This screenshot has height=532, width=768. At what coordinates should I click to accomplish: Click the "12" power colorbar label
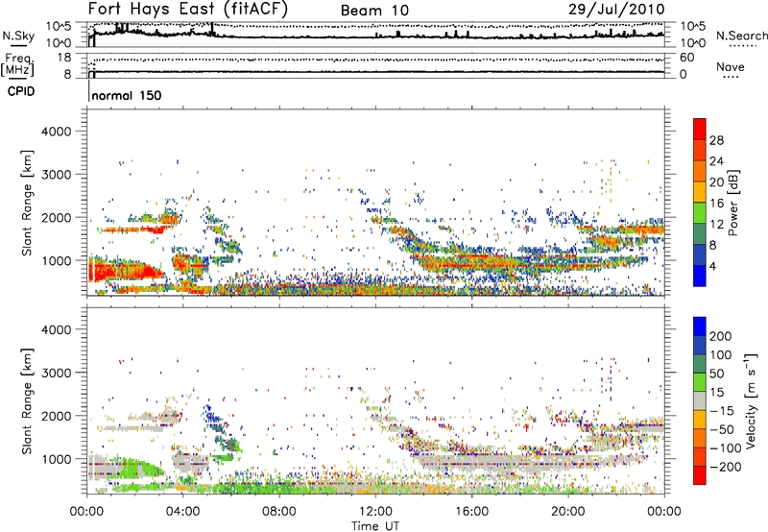pyautogui.click(x=716, y=225)
